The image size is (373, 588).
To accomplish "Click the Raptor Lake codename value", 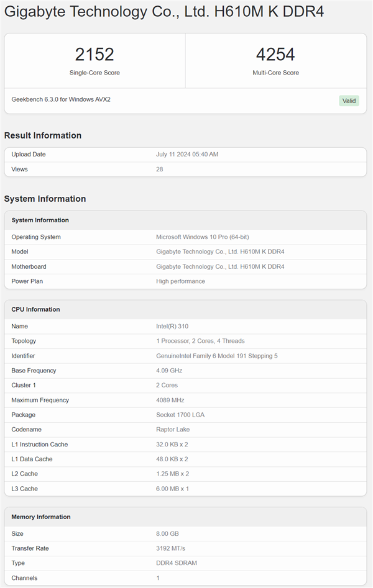I will pyautogui.click(x=174, y=430).
